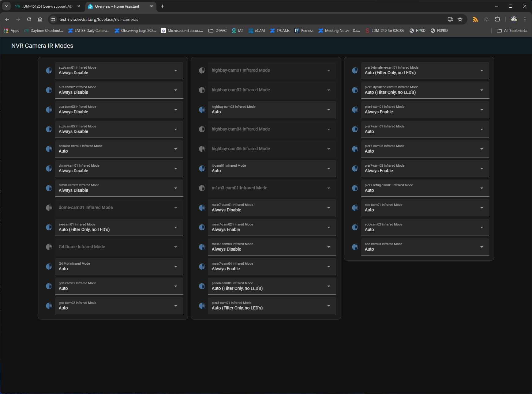Image resolution: width=532 pixels, height=394 pixels.
Task: Open pier7-cam03 Infrared Mode dropdown
Action: tap(425, 169)
